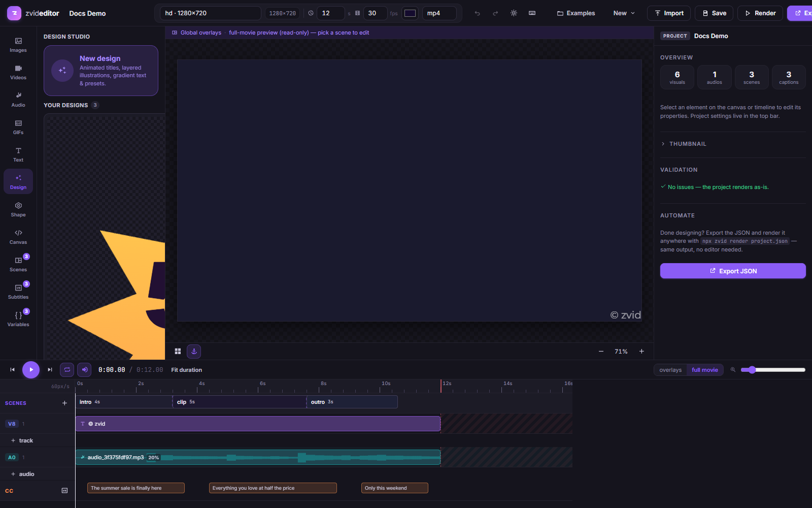The image size is (812, 508).
Task: Add an audio track
Action: (22, 474)
